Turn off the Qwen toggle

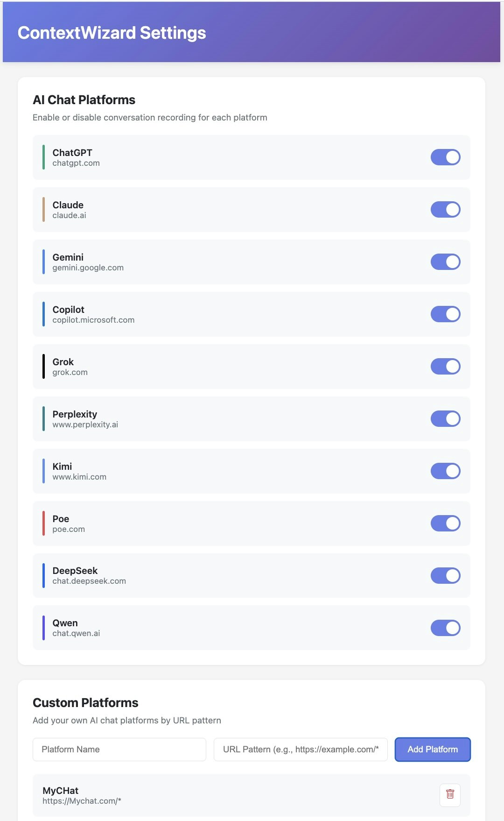(445, 628)
